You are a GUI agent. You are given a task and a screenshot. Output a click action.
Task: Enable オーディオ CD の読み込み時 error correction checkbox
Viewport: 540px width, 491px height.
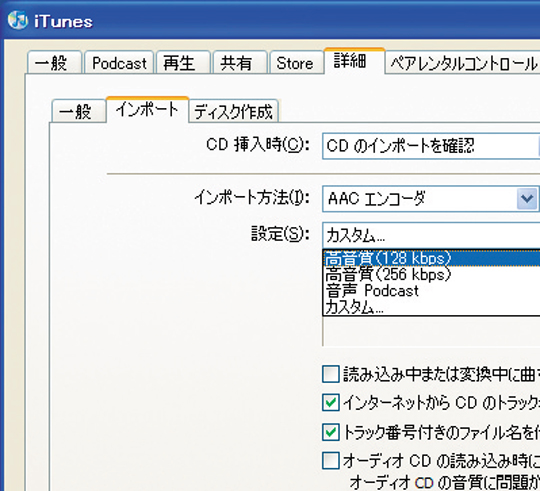[x=331, y=461]
